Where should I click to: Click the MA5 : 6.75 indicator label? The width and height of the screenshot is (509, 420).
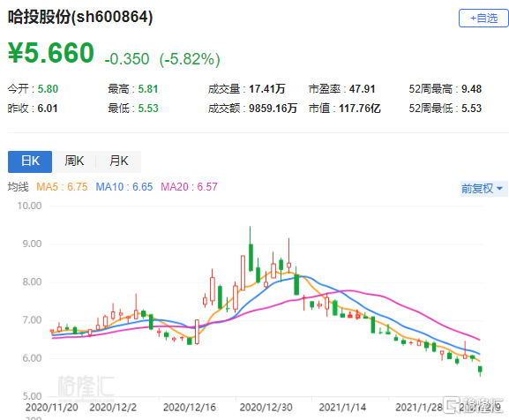(62, 187)
